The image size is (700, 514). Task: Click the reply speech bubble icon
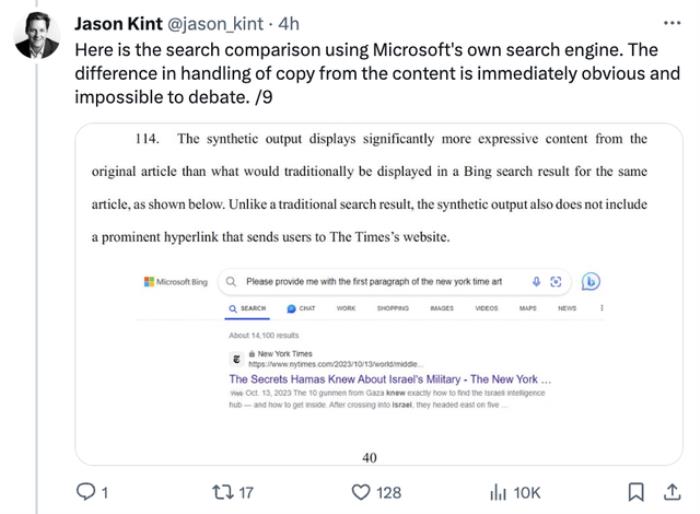(x=85, y=491)
